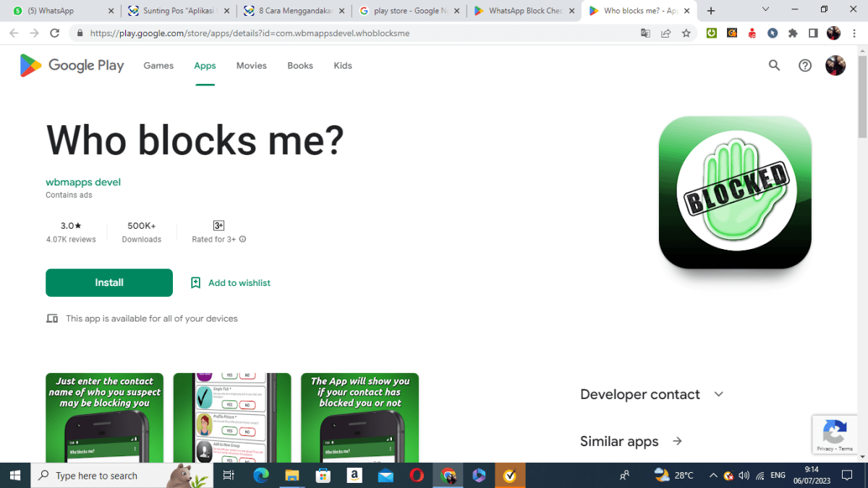The height and width of the screenshot is (488, 868).
Task: Bookmark this tab with the star
Action: point(686,33)
